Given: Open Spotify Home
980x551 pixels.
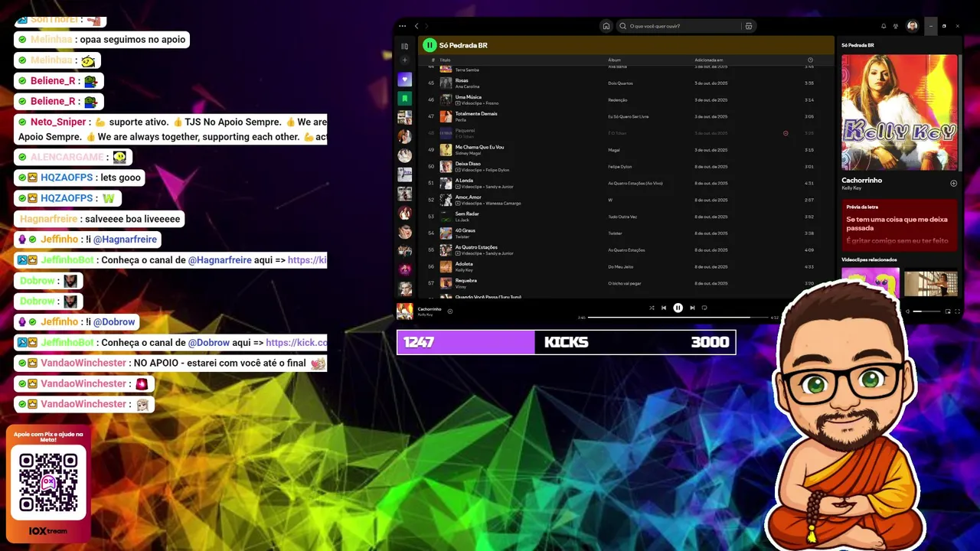Looking at the screenshot, I should [606, 26].
